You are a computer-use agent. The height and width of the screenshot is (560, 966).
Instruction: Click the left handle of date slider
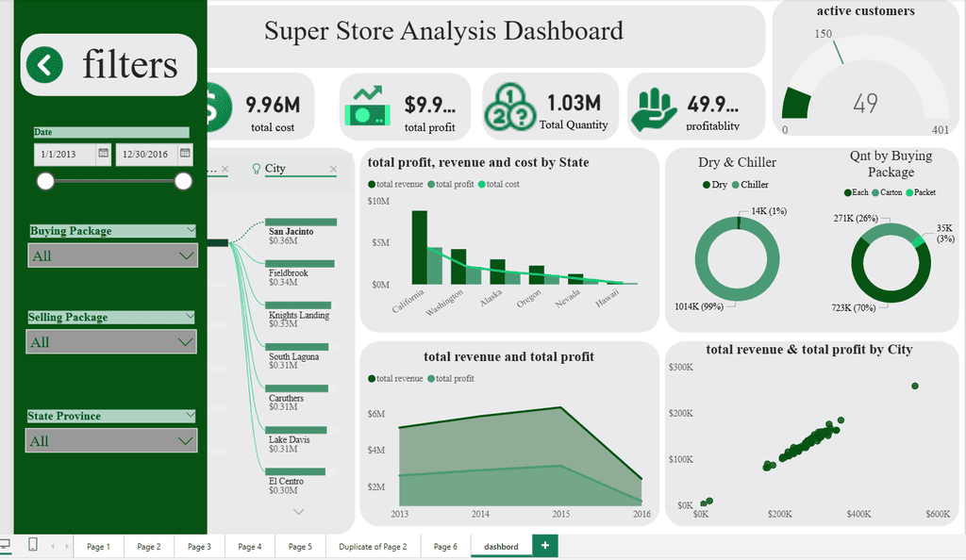(x=45, y=181)
